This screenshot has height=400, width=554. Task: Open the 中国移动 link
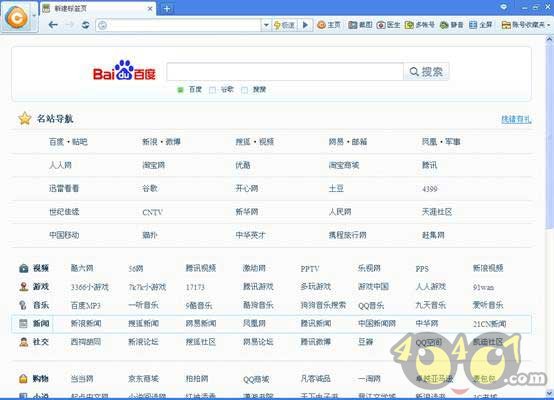[x=64, y=235]
